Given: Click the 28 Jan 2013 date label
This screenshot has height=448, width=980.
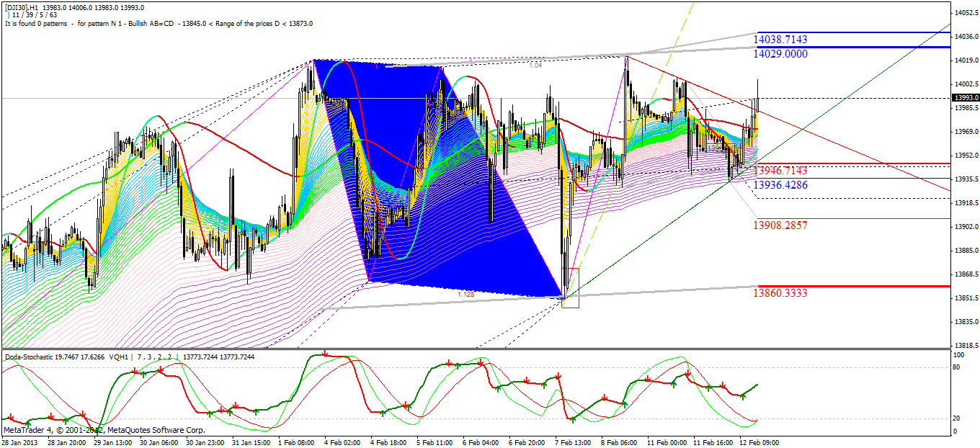Looking at the screenshot, I should (19, 442).
